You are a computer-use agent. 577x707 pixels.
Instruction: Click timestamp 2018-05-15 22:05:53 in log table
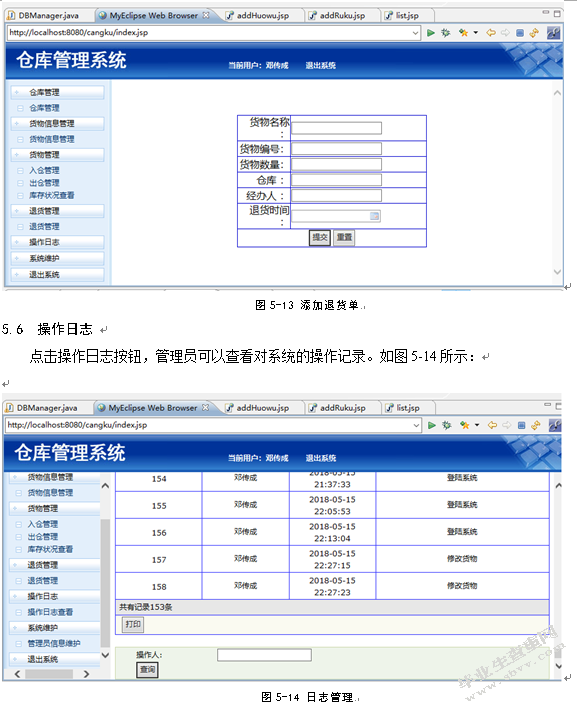tap(332, 505)
